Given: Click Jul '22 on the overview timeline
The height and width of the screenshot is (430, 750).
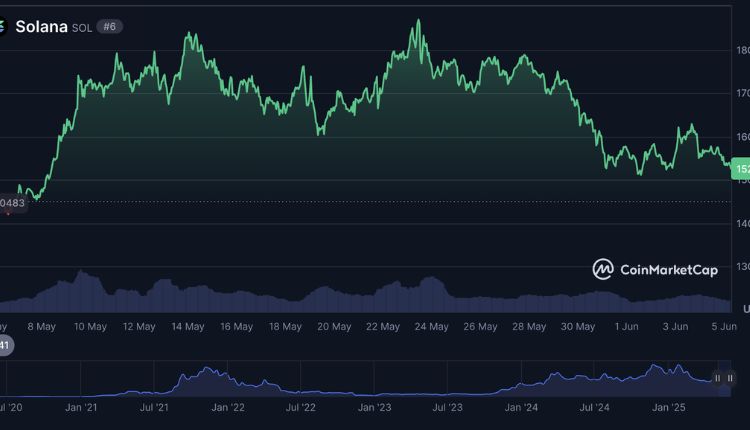Looking at the screenshot, I should click(x=301, y=408).
